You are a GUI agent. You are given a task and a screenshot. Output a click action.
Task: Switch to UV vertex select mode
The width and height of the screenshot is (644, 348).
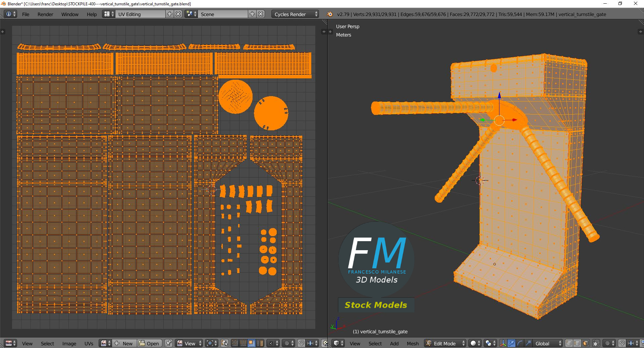(235, 343)
